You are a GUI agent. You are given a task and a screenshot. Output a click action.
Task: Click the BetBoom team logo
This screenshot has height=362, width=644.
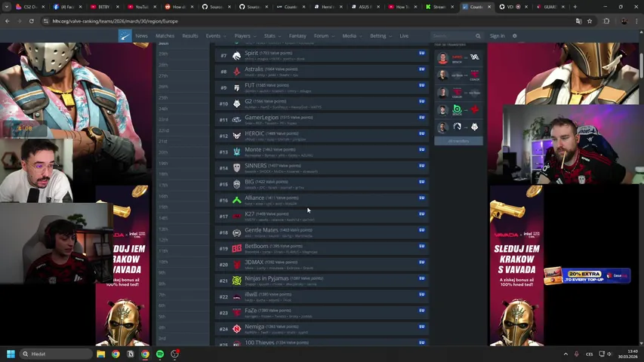236,248
